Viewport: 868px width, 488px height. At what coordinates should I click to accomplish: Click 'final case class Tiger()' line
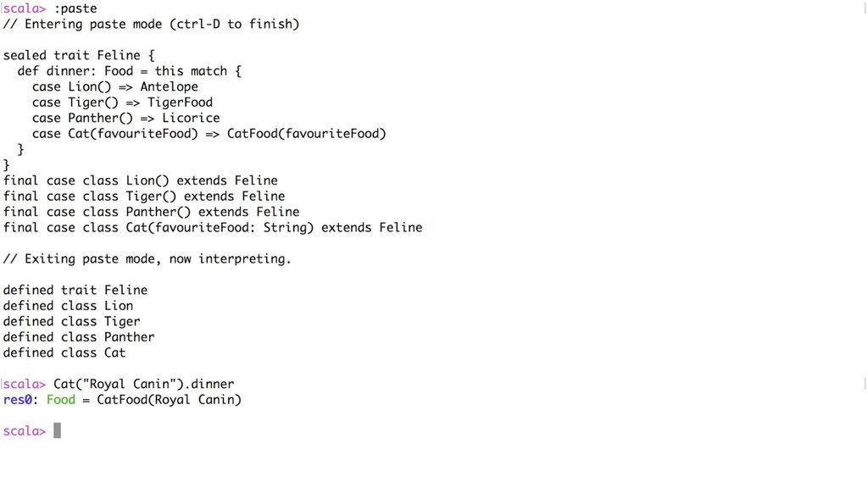tap(144, 197)
